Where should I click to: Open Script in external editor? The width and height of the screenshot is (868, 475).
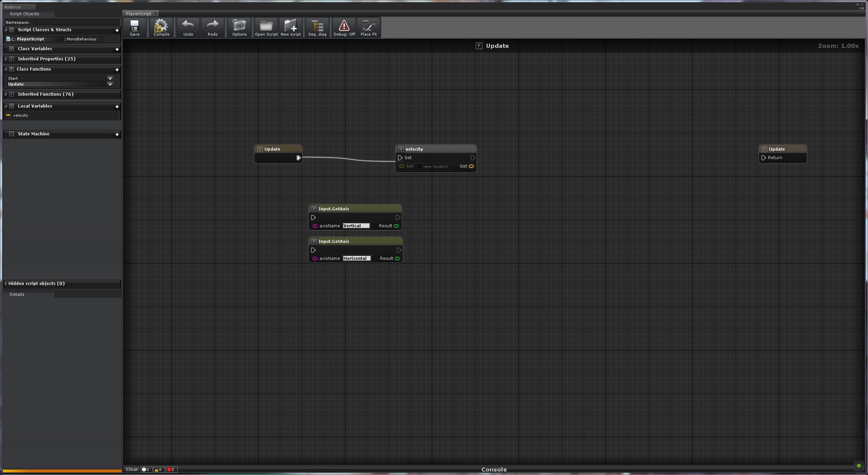(x=266, y=27)
